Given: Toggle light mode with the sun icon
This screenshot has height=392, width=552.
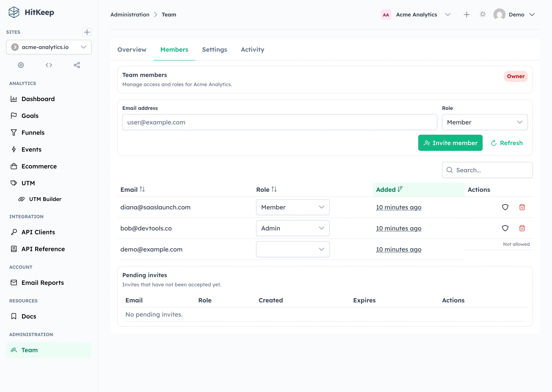Looking at the screenshot, I should tap(483, 15).
